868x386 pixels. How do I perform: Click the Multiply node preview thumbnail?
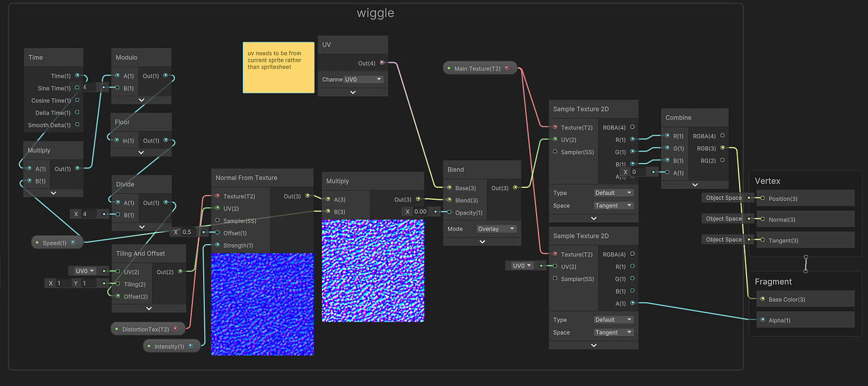373,270
